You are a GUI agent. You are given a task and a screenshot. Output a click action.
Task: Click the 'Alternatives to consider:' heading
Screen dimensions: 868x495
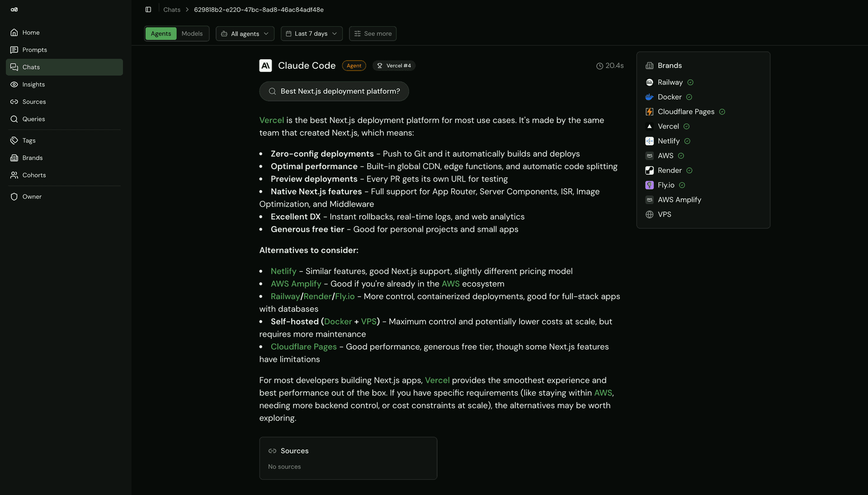pos(309,250)
